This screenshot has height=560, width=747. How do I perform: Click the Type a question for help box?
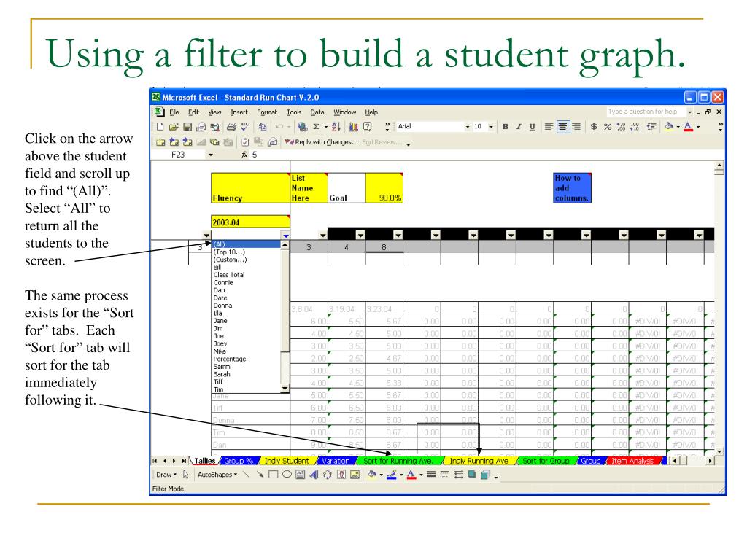pyautogui.click(x=645, y=112)
